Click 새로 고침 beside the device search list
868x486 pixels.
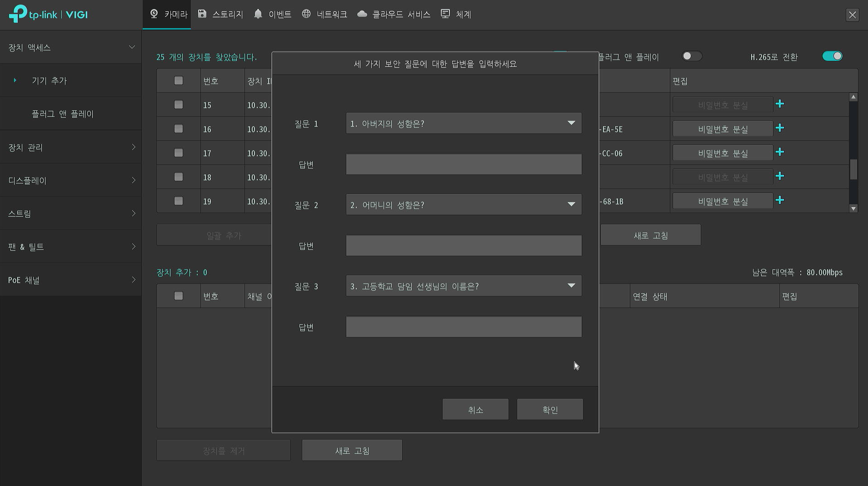pos(651,235)
